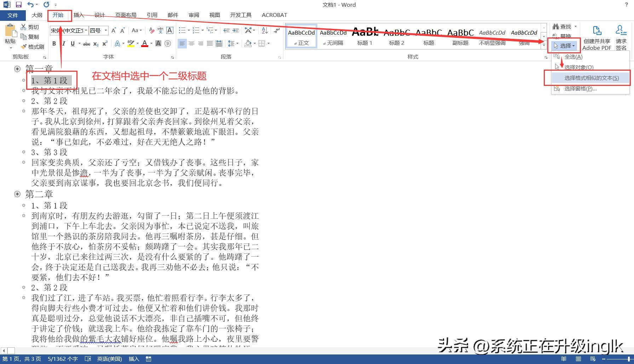Screen dimensions: 634x364
Task: Open the Change Case (Aa) dropdown
Action: coord(137,30)
